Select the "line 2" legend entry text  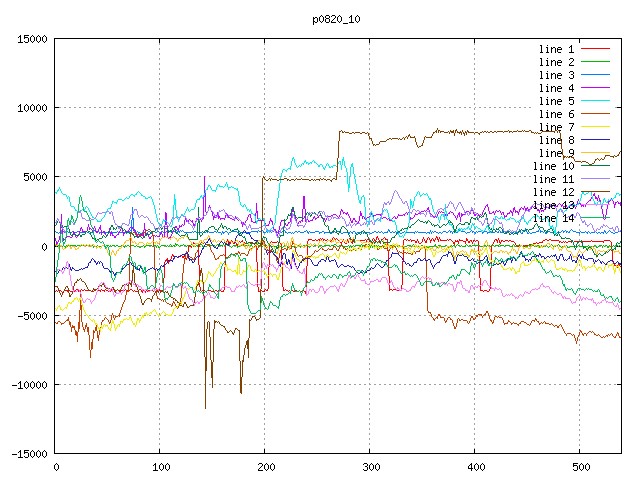(x=556, y=62)
